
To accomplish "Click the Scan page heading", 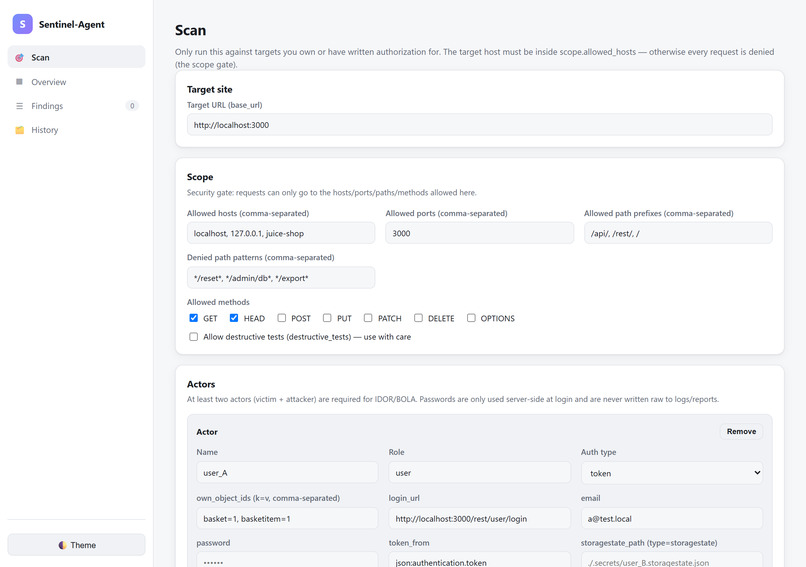I will (190, 30).
